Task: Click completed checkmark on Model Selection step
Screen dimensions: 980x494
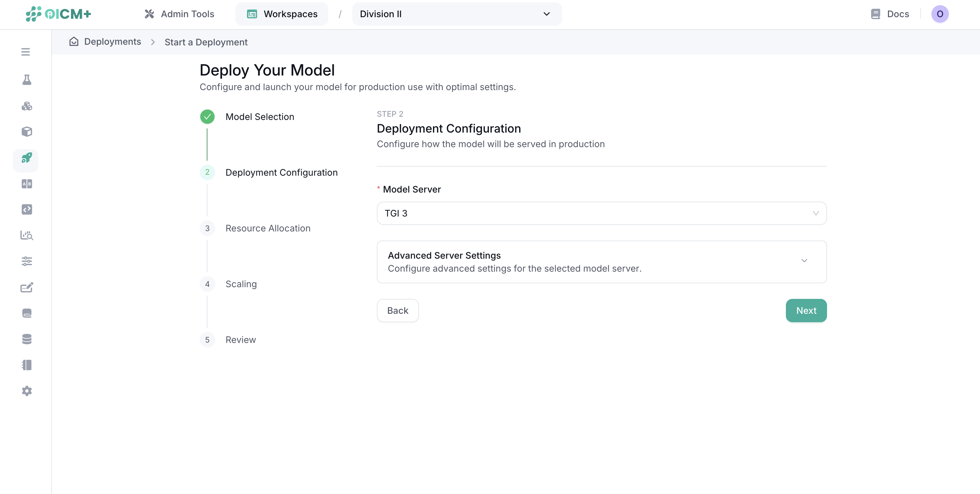Action: [207, 117]
